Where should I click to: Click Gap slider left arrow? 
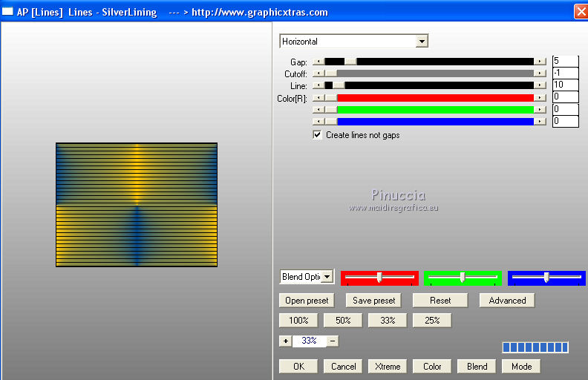coord(318,62)
